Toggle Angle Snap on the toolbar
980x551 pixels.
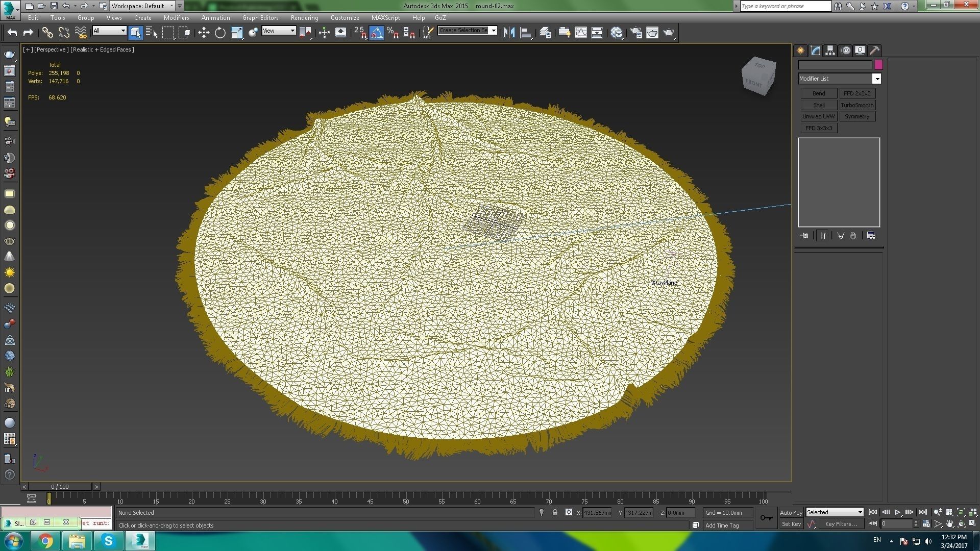coord(376,33)
